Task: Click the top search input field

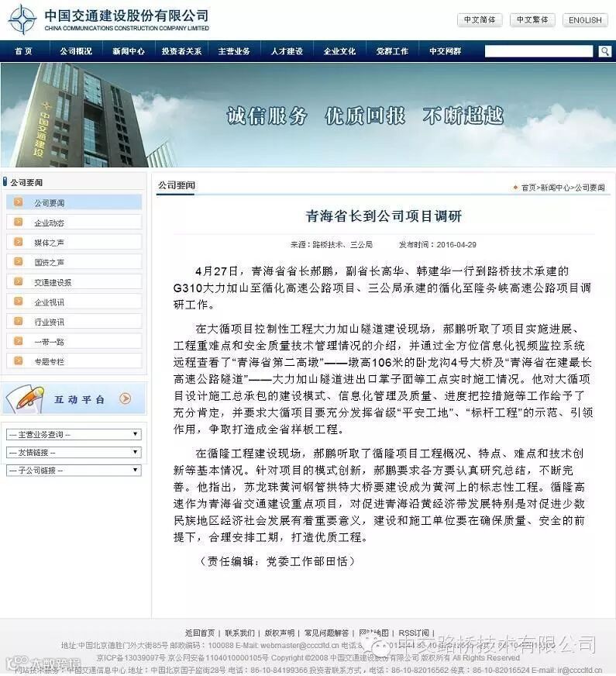Action: [539, 51]
